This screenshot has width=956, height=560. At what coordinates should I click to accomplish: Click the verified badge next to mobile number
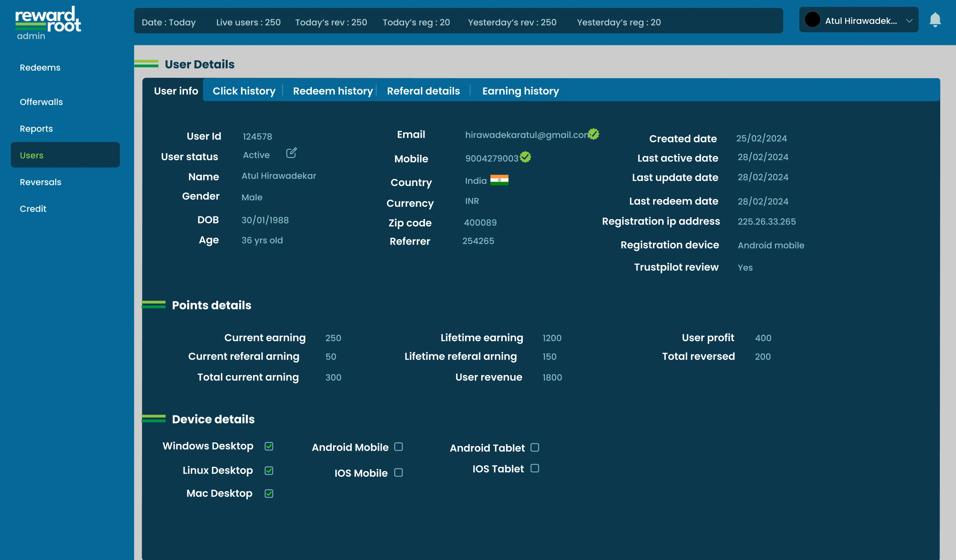tap(525, 157)
